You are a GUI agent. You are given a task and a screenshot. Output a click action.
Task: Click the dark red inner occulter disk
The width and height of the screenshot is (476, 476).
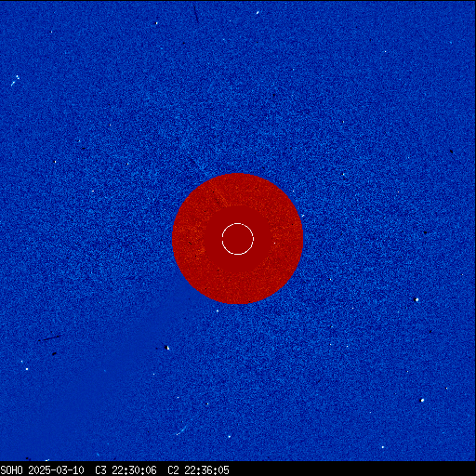[238, 239]
